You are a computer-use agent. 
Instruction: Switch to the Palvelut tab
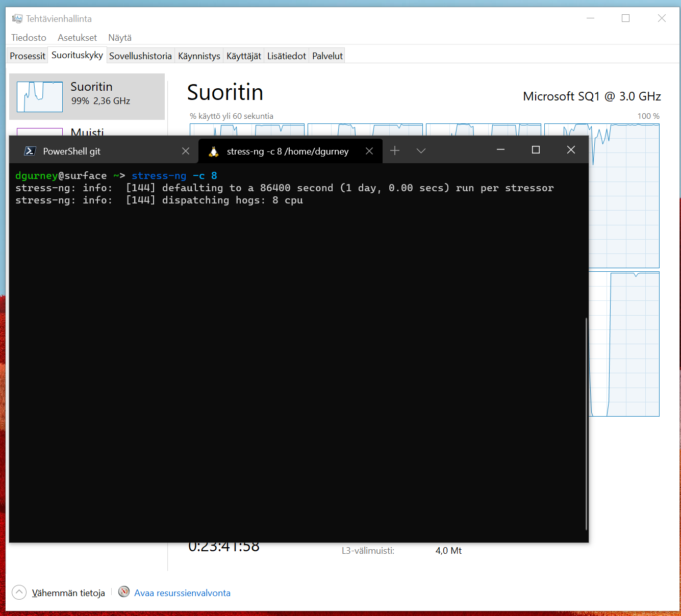tap(326, 56)
